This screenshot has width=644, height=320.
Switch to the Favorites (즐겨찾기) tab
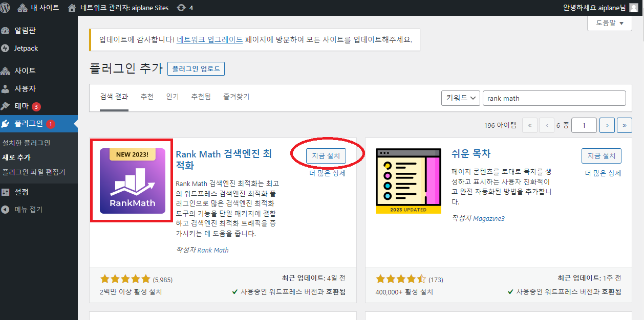237,97
